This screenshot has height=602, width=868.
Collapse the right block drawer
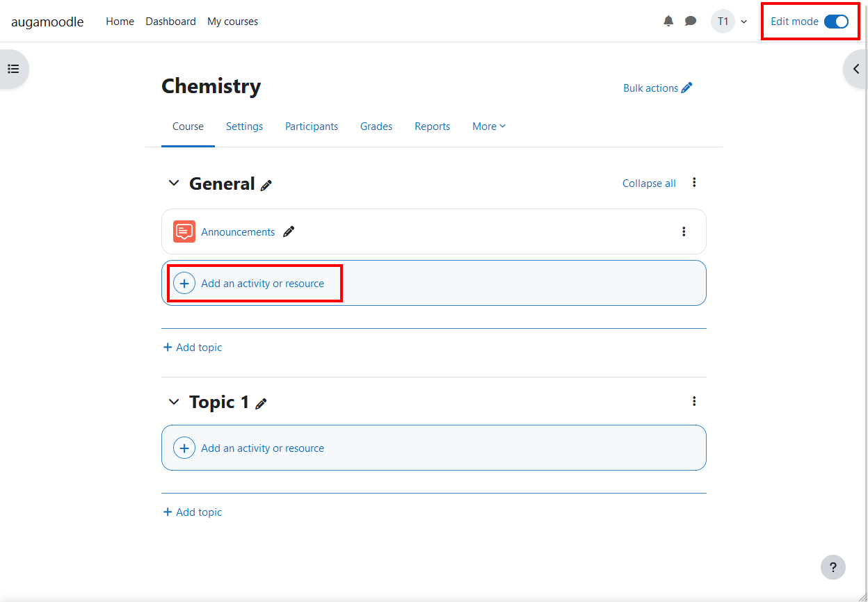856,68
